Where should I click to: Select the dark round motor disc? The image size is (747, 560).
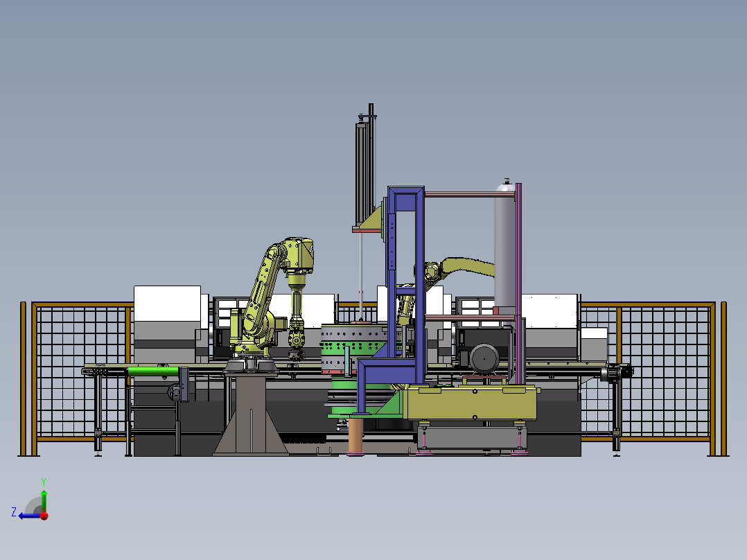click(x=484, y=359)
